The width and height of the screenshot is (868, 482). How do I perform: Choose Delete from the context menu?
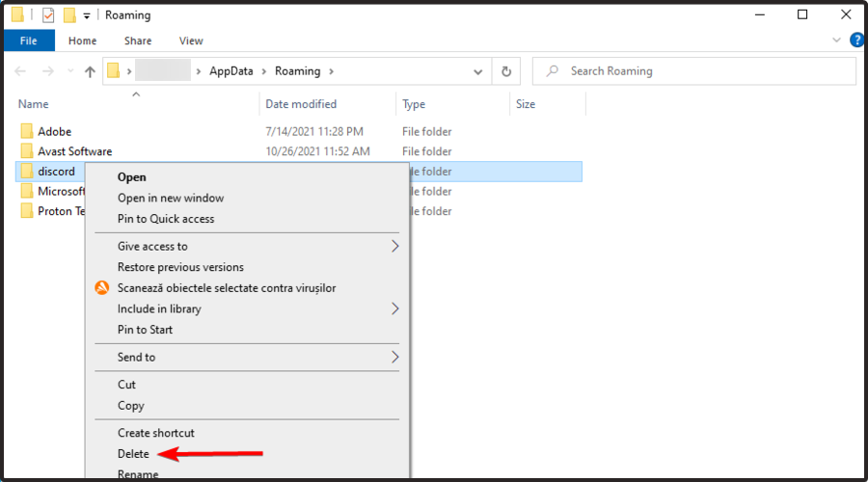pyautogui.click(x=133, y=453)
